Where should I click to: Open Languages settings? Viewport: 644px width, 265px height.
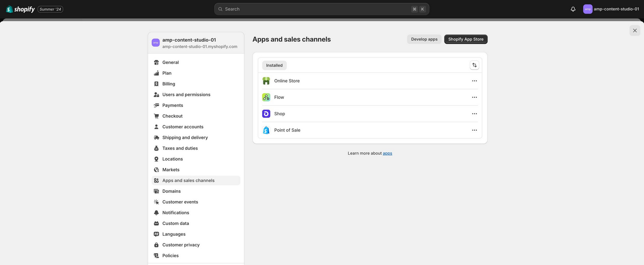click(x=196, y=234)
